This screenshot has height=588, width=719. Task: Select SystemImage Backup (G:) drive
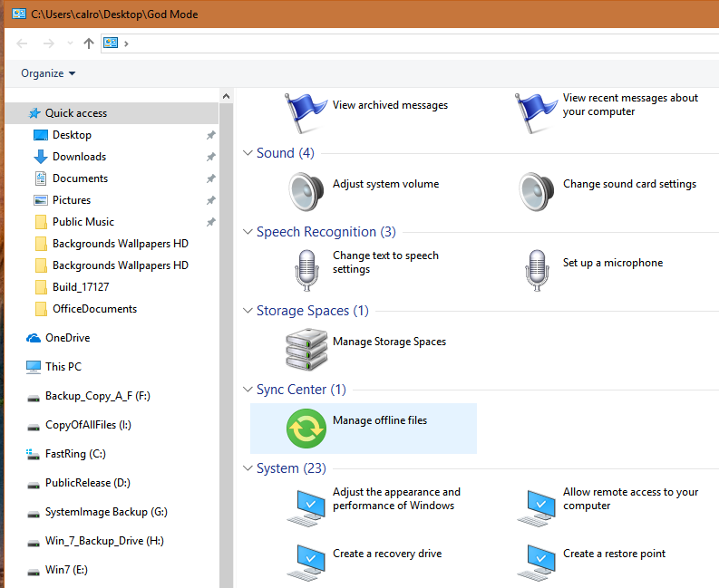pos(106,512)
